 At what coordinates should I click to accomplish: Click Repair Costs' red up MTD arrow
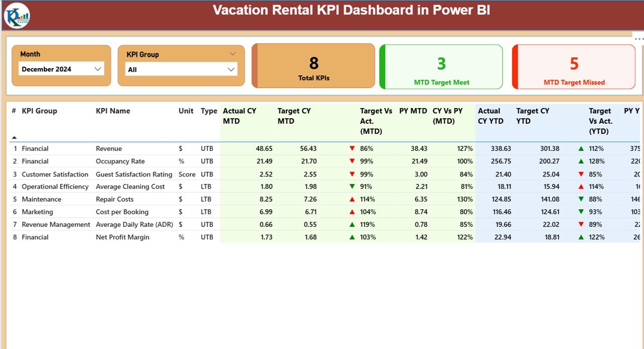352,199
